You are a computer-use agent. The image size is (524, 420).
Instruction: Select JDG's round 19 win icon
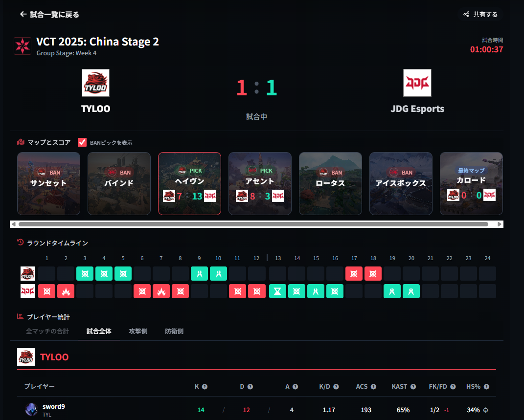pos(392,291)
